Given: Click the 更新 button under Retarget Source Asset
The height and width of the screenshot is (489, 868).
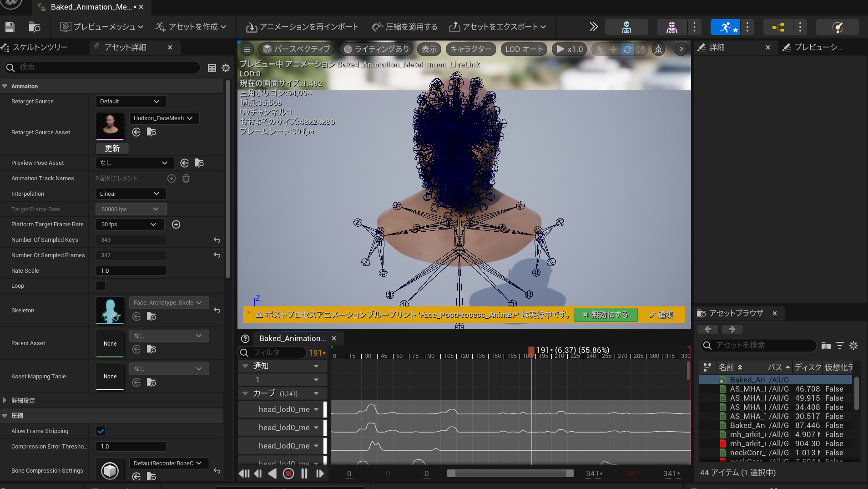Looking at the screenshot, I should pos(112,148).
